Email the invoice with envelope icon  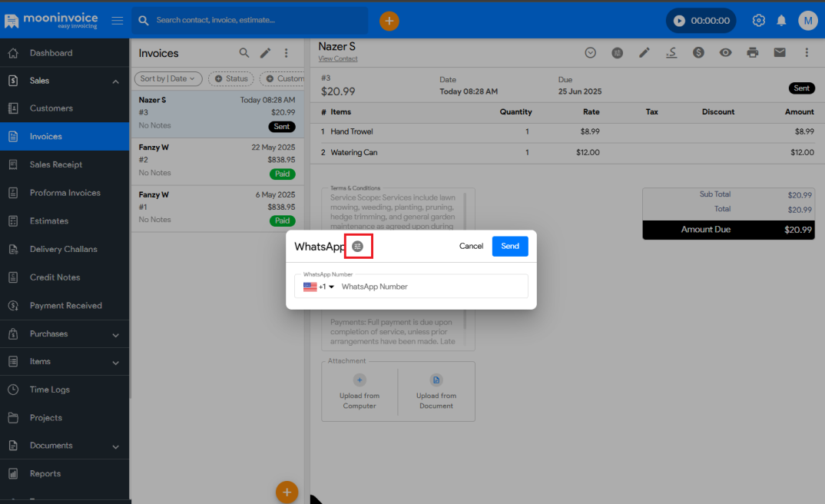coord(780,52)
